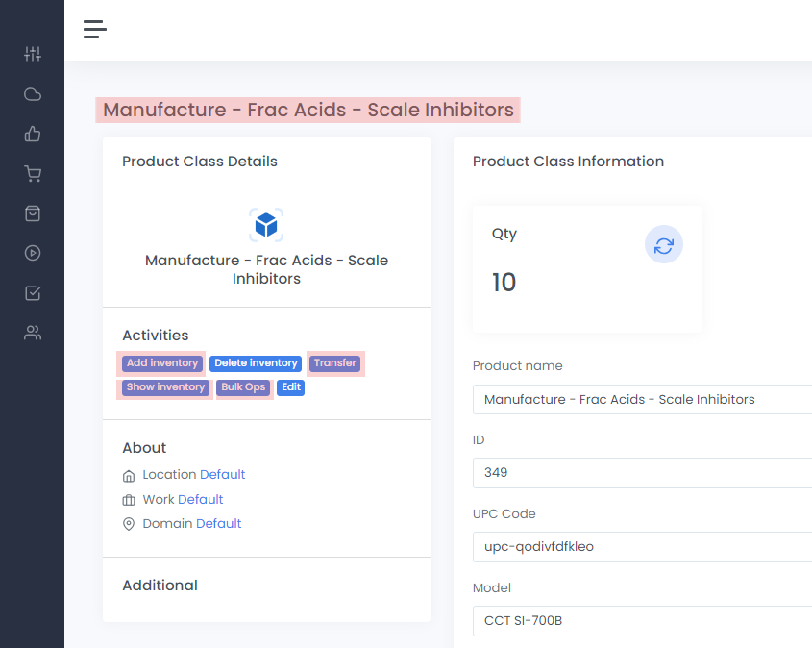The width and height of the screenshot is (812, 648).
Task: Refresh the Qty count
Action: click(663, 245)
